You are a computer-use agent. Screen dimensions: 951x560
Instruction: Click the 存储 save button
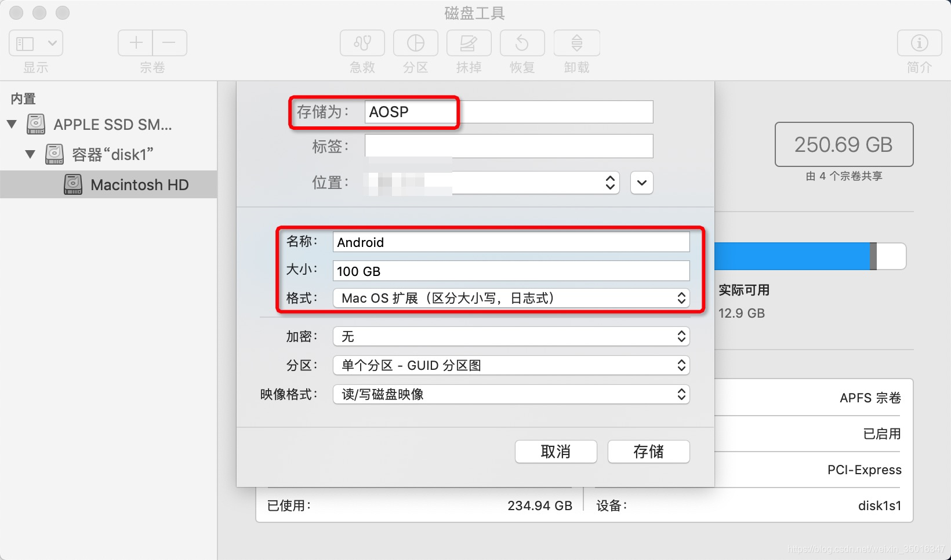(648, 452)
